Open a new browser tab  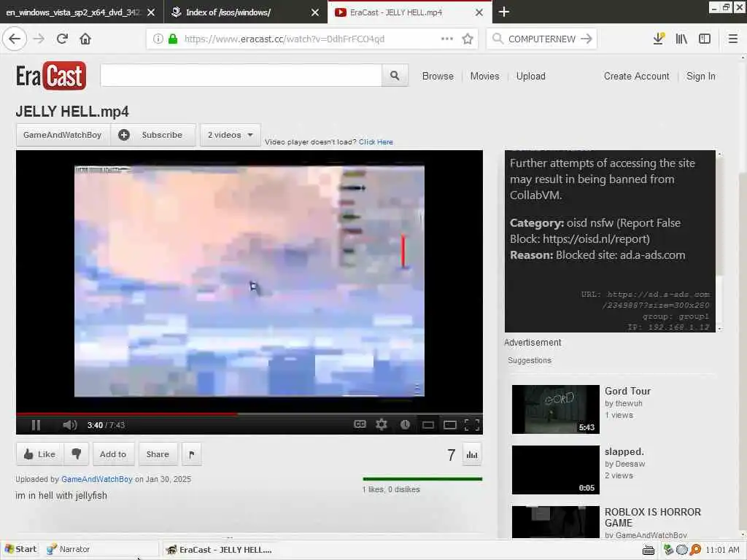point(503,12)
